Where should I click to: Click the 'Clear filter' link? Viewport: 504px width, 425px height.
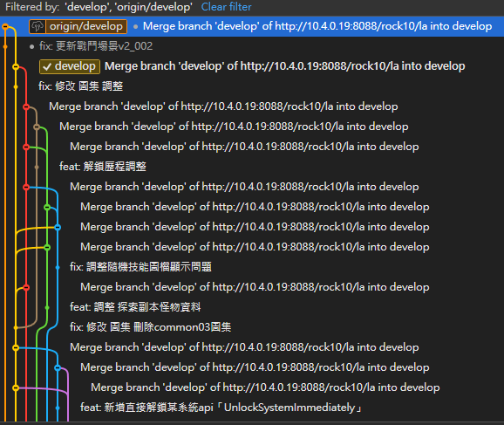coord(226,7)
